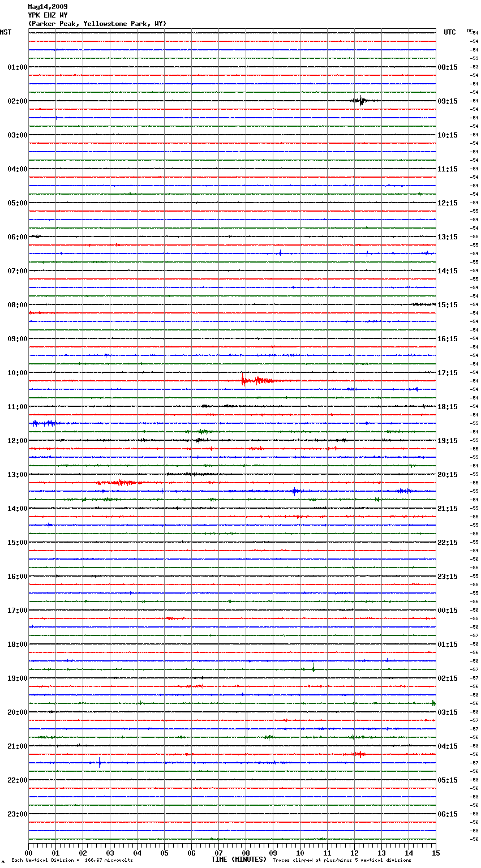The height and width of the screenshot is (868, 481).
Task: Click the Parker Peak, Yellowstone Park location title
Action: pos(97,24)
